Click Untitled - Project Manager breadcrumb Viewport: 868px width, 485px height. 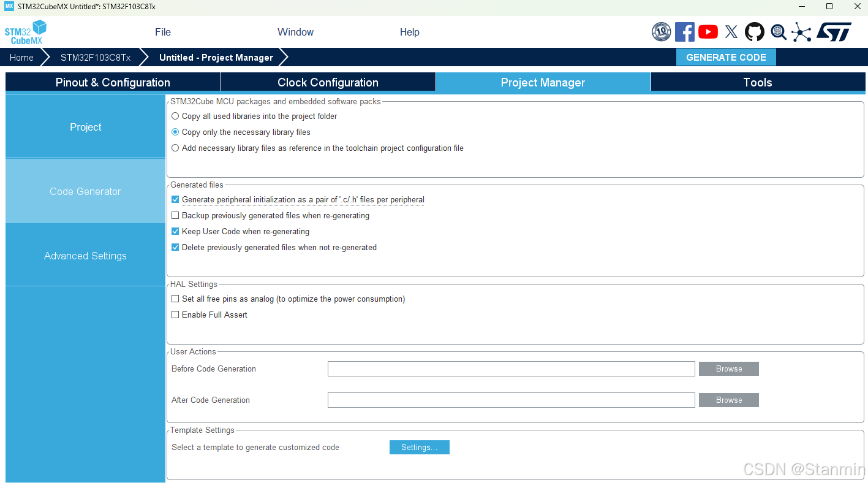point(216,57)
